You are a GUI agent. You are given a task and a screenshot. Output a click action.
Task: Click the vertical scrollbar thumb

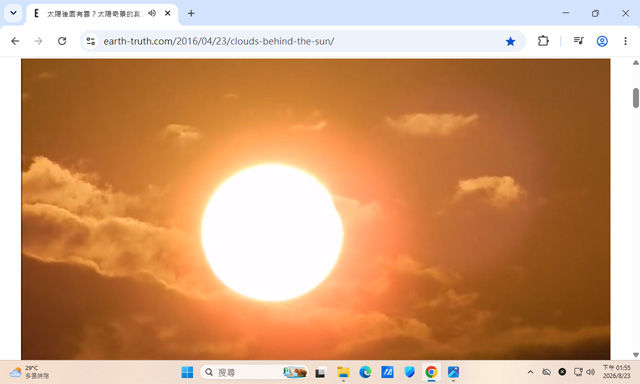(636, 98)
